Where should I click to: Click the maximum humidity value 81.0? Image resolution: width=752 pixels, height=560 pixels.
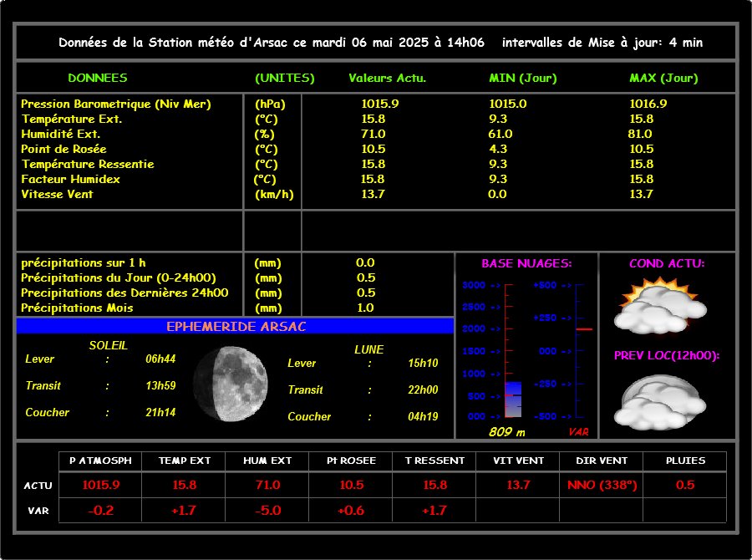(x=640, y=134)
